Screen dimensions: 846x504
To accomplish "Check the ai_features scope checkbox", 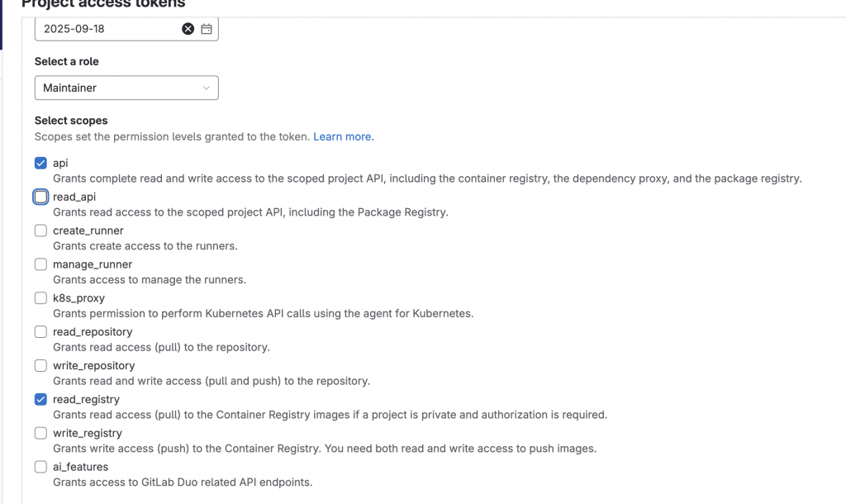I will click(x=40, y=467).
